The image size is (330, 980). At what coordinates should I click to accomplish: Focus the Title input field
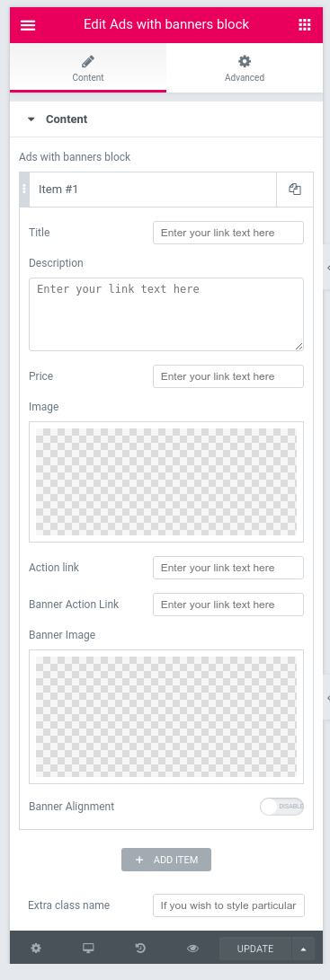[228, 233]
